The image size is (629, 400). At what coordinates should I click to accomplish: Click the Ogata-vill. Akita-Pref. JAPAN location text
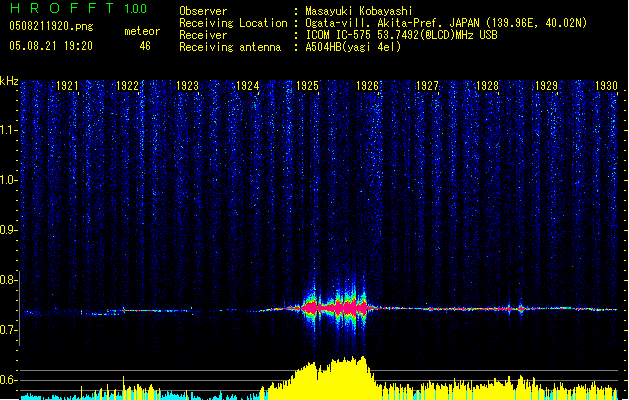pyautogui.click(x=446, y=23)
